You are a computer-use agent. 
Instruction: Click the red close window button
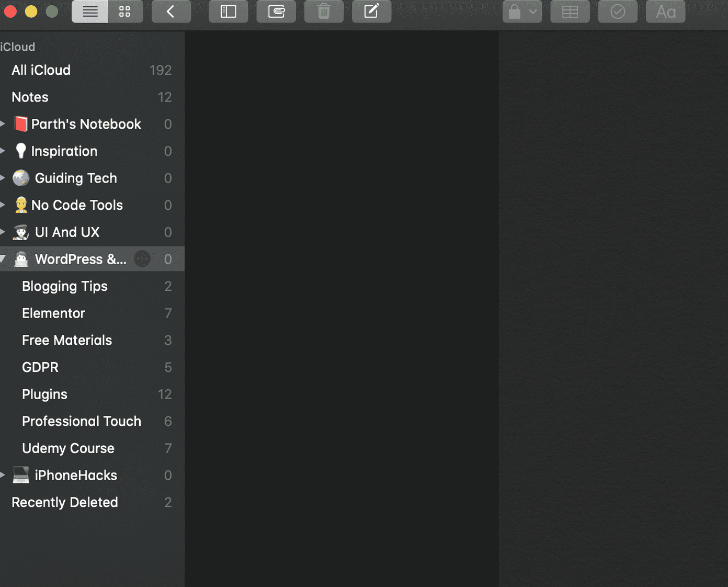point(10,12)
